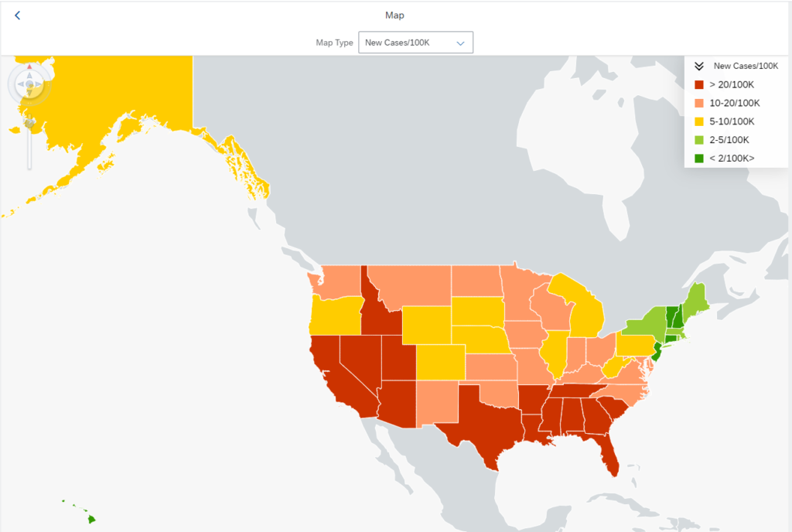Select California on the map
Screen dimensions: 792x532
coord(329,371)
